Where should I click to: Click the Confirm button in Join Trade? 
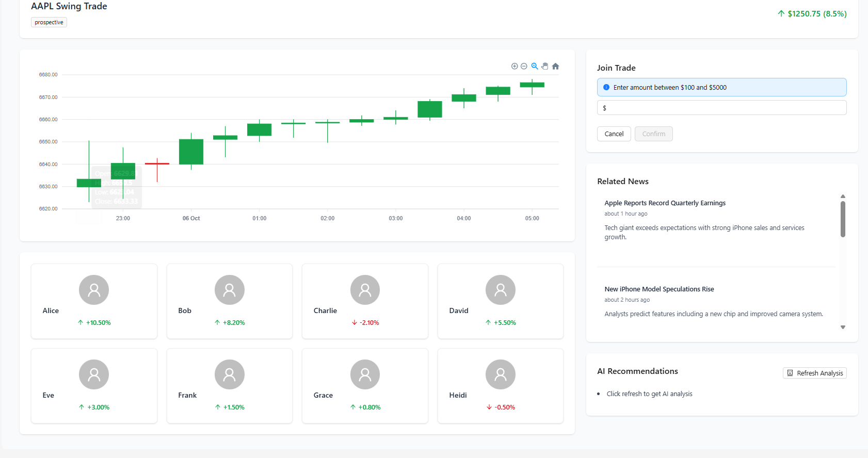click(654, 134)
